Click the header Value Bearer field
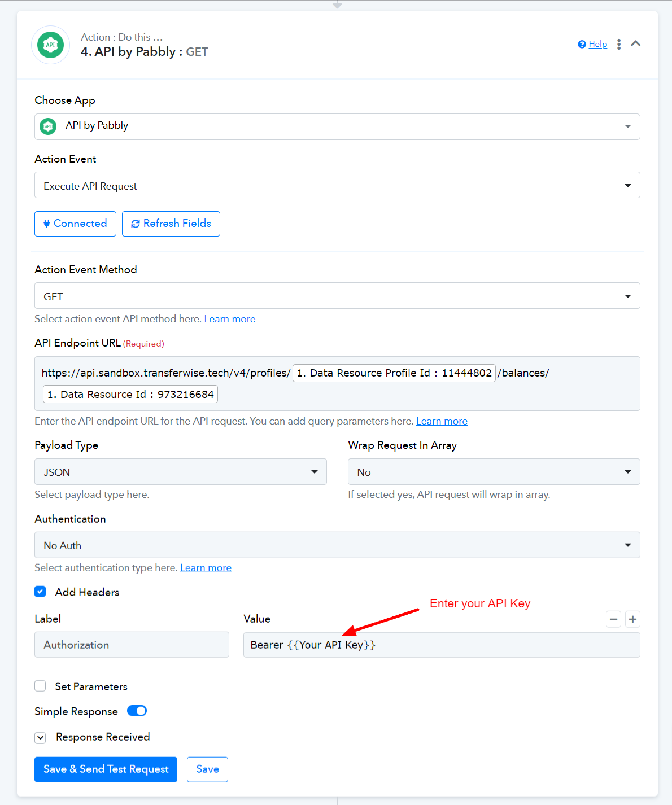Image resolution: width=672 pixels, height=805 pixels. click(x=442, y=645)
